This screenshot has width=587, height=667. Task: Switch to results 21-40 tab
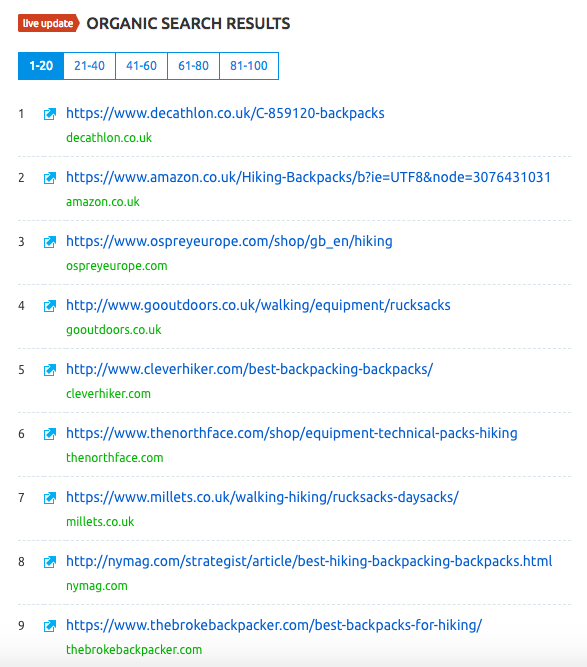(x=89, y=66)
